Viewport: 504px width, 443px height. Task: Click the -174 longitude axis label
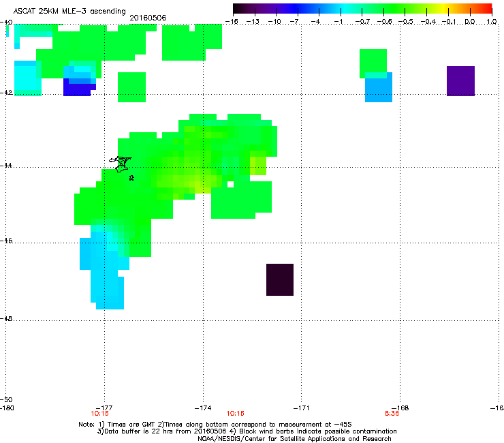click(203, 408)
